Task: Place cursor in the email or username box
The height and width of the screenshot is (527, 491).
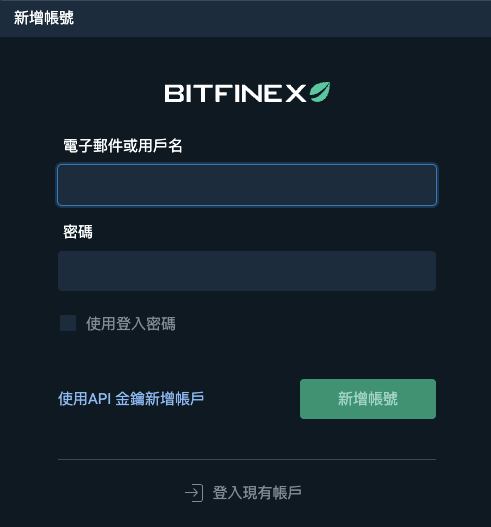Action: point(247,185)
